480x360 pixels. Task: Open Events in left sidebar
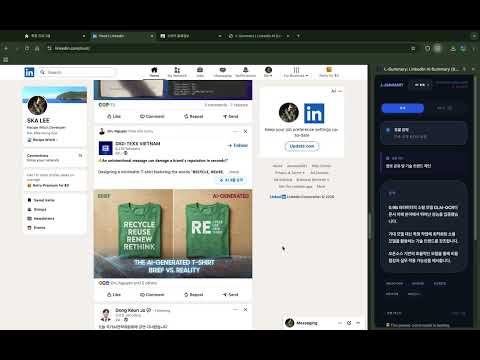(36, 228)
